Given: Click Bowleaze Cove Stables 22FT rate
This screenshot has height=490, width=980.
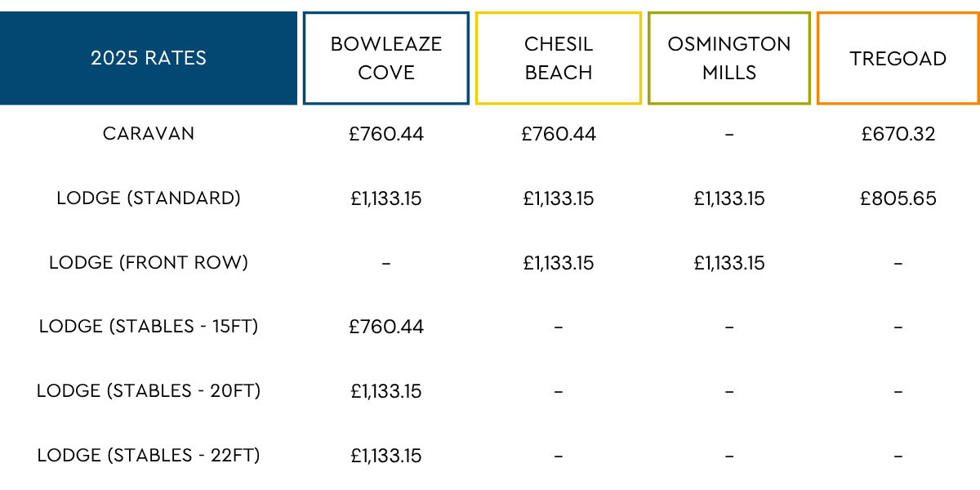Looking at the screenshot, I should pyautogui.click(x=386, y=456).
